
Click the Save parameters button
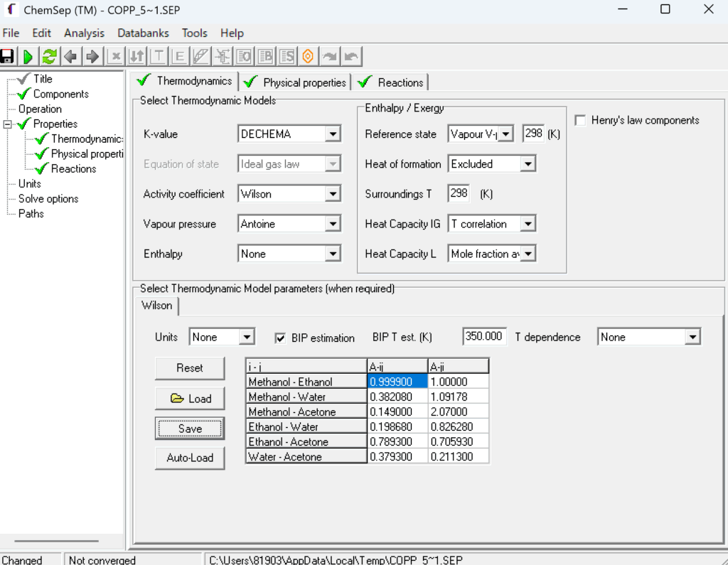pos(190,429)
